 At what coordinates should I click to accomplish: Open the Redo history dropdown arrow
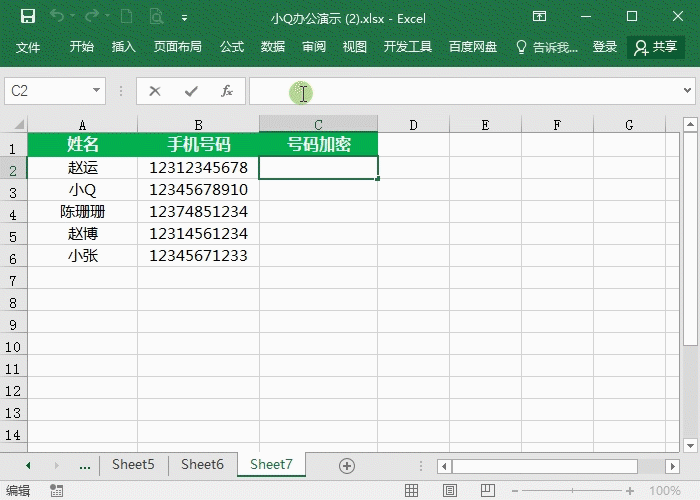pyautogui.click(x=107, y=16)
